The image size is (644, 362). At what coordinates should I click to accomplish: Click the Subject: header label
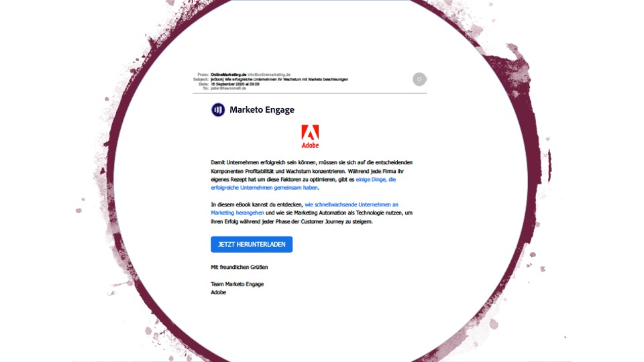(201, 79)
